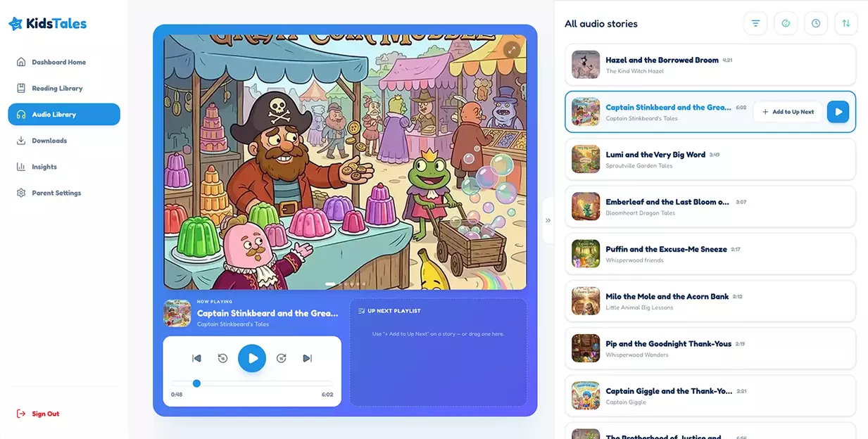Click the Lumi story thumbnail
Screen dimensions: 868x439
click(586, 159)
